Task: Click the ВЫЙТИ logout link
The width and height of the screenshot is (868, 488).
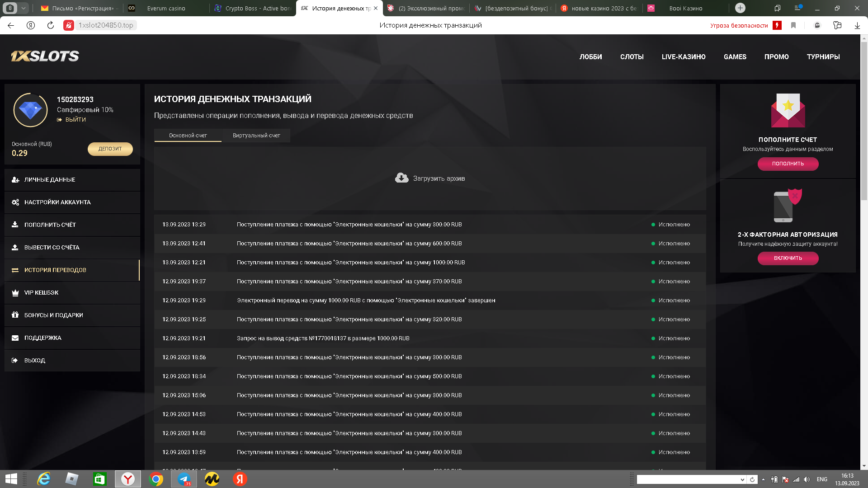Action: 75,120
